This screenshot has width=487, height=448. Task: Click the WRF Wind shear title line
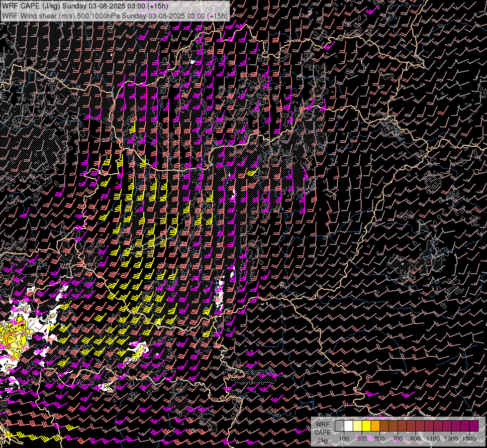click(114, 16)
